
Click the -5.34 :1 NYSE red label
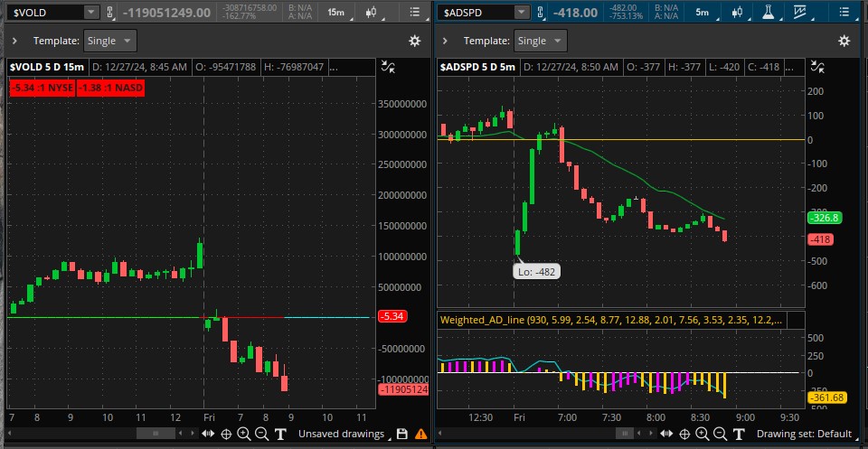[x=42, y=88]
